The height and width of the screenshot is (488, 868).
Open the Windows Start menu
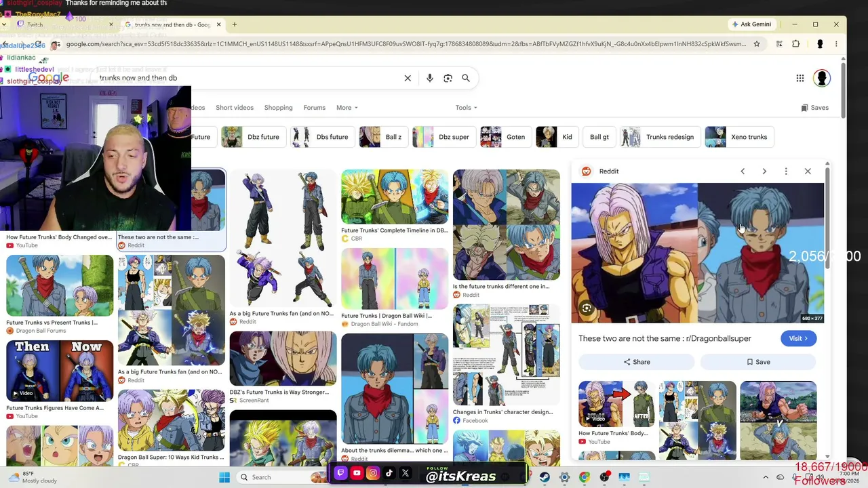(224, 477)
